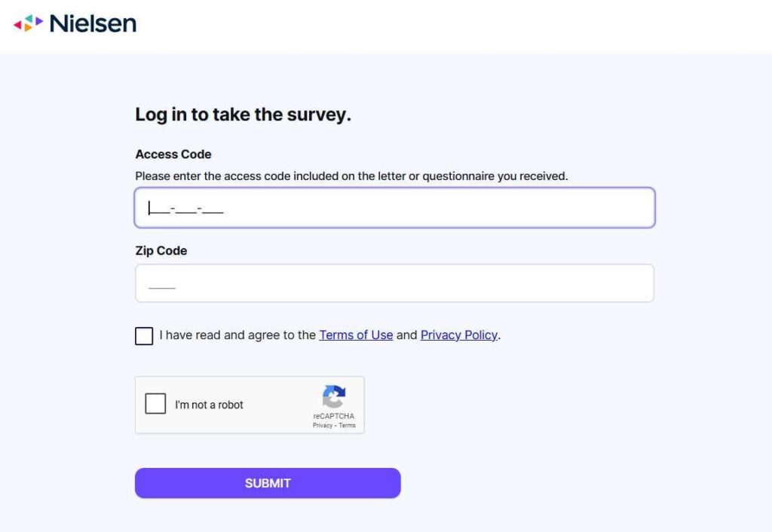
Task: Click the 'Log in to take the survey' heading
Action: [x=244, y=115]
